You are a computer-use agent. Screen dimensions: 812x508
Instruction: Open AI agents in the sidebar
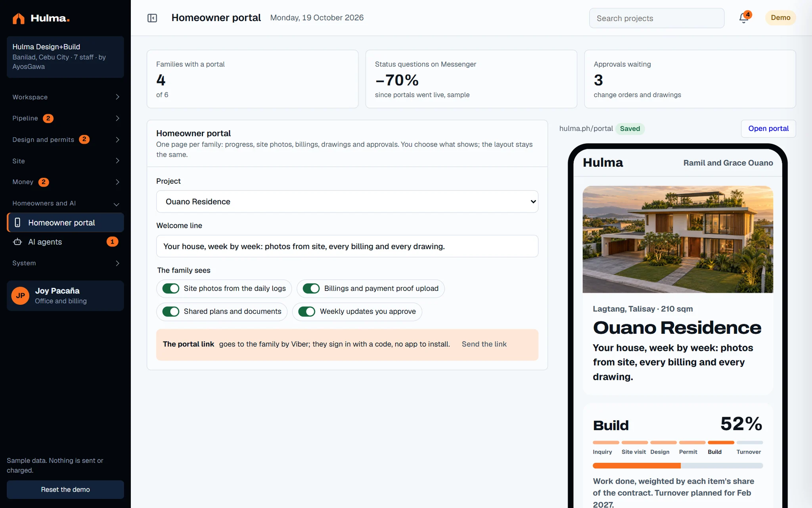pos(65,242)
